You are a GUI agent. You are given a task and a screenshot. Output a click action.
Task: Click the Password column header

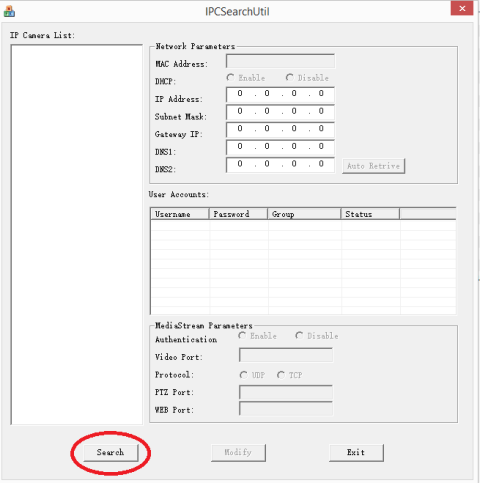tap(238, 214)
